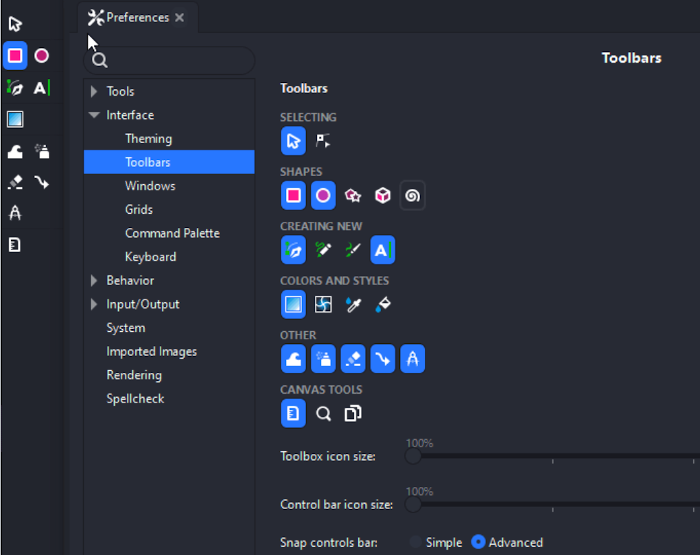Select the Text tool in left toolbox
The width and height of the screenshot is (700, 555).
(42, 88)
